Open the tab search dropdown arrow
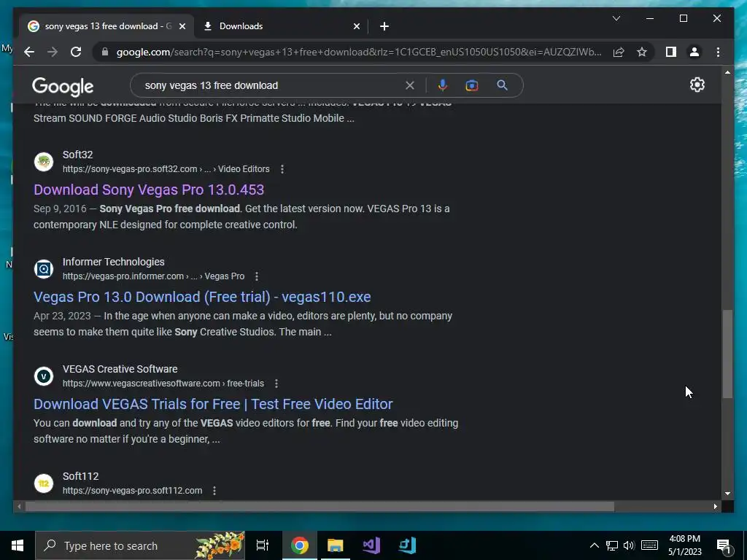 click(x=616, y=18)
